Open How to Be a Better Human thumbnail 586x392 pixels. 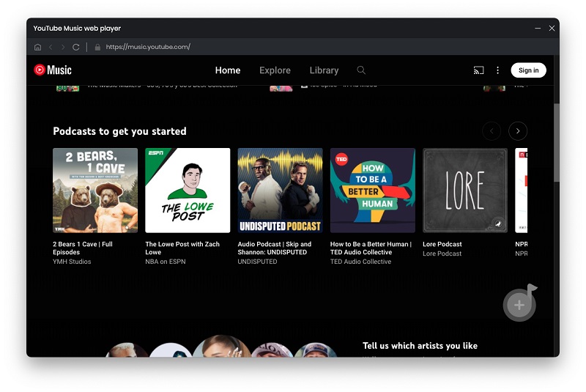tap(373, 191)
